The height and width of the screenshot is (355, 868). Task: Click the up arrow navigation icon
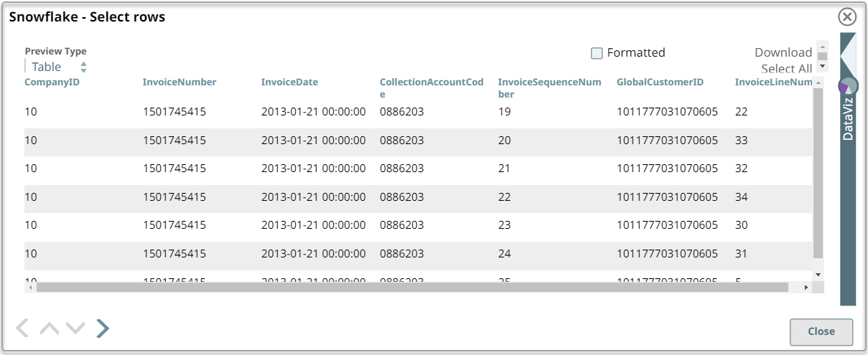click(49, 328)
